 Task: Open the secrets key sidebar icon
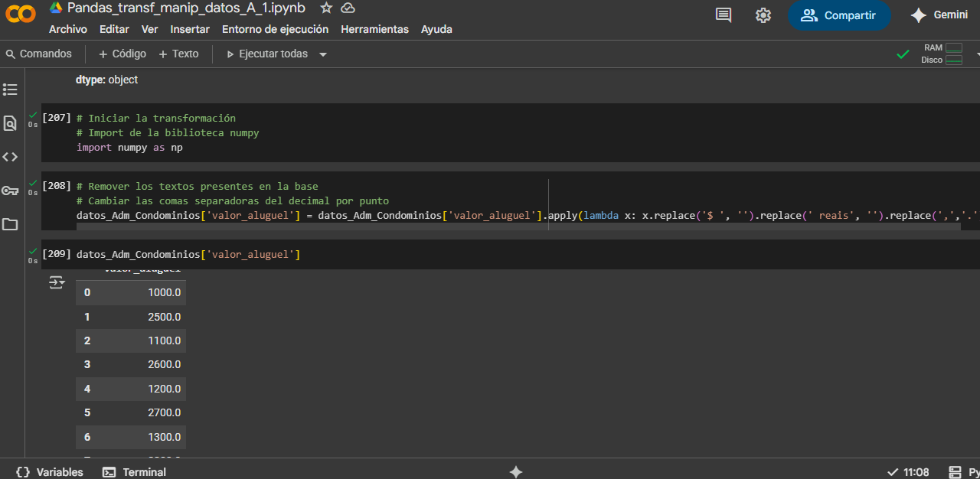pyautogui.click(x=10, y=191)
